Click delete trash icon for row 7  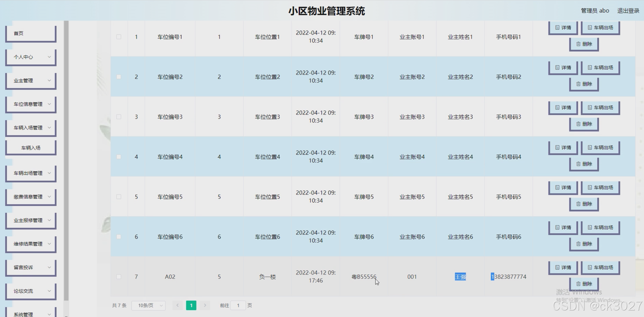[x=578, y=284]
